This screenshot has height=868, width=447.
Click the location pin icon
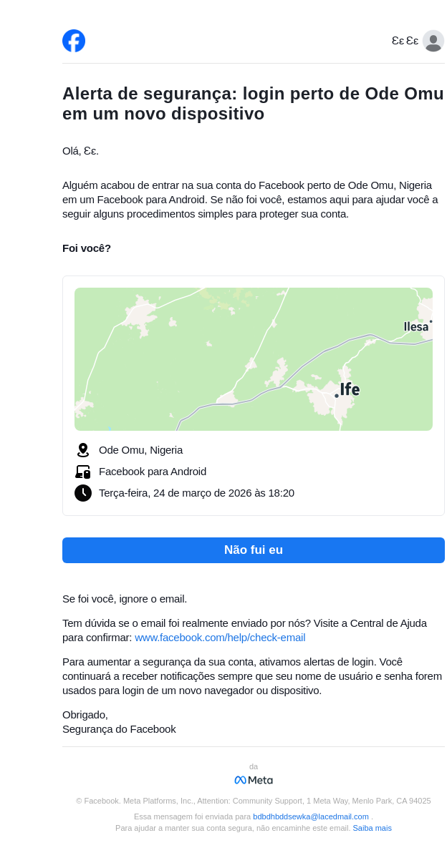(83, 450)
